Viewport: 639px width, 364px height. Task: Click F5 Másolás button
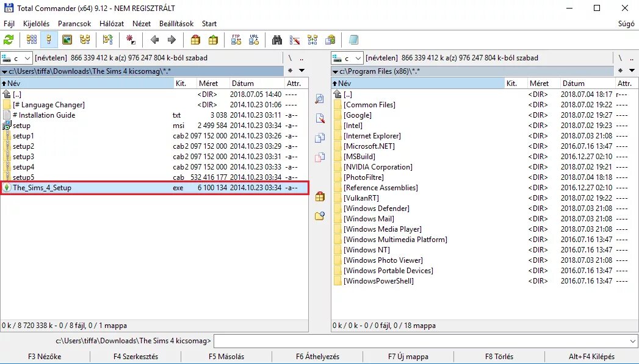click(226, 356)
